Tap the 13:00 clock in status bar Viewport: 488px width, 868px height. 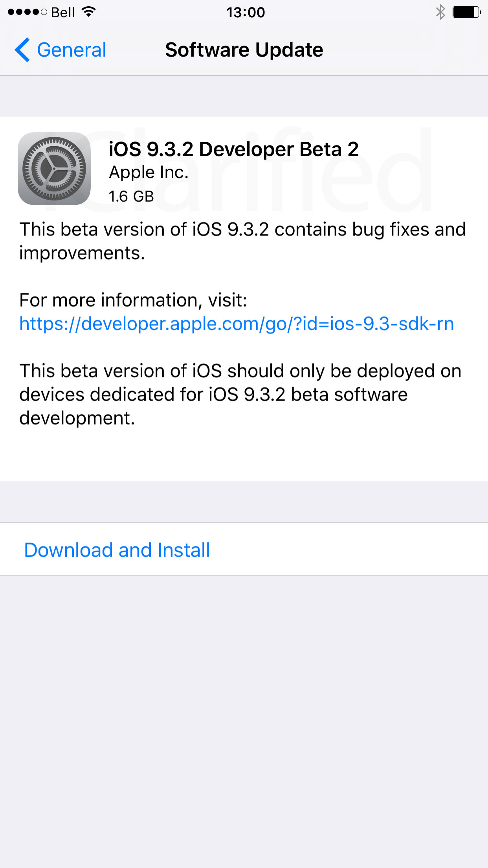point(246,13)
